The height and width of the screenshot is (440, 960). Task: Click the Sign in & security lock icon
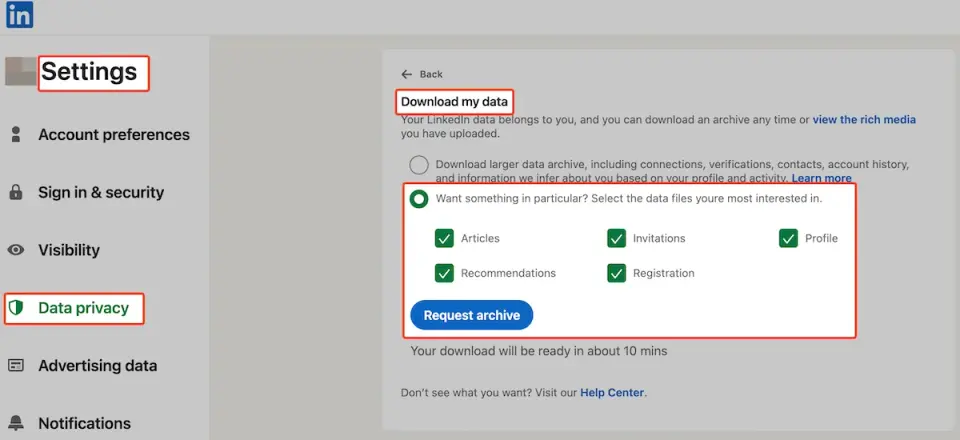tap(16, 192)
